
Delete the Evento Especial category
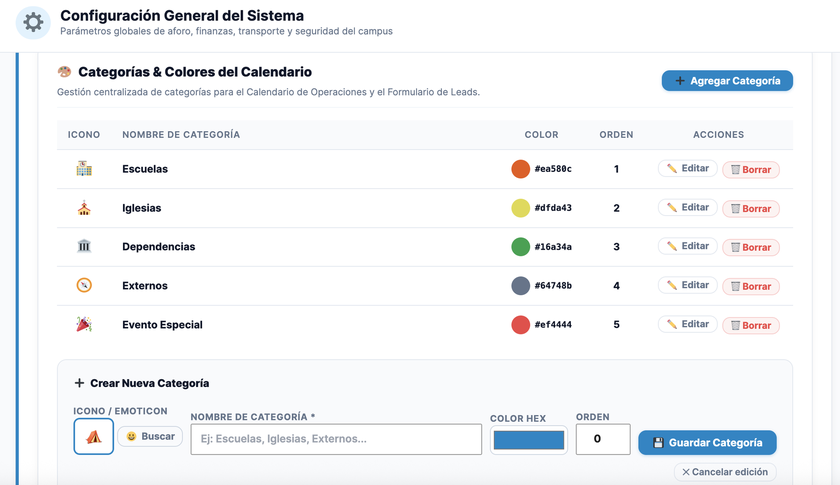[751, 325]
